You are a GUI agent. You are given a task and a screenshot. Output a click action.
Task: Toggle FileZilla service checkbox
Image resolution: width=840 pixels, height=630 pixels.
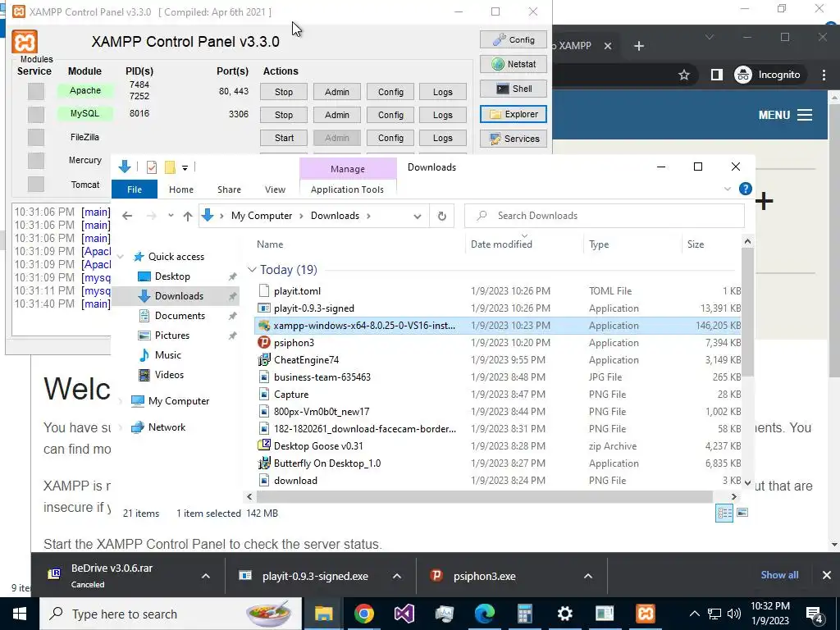36,138
